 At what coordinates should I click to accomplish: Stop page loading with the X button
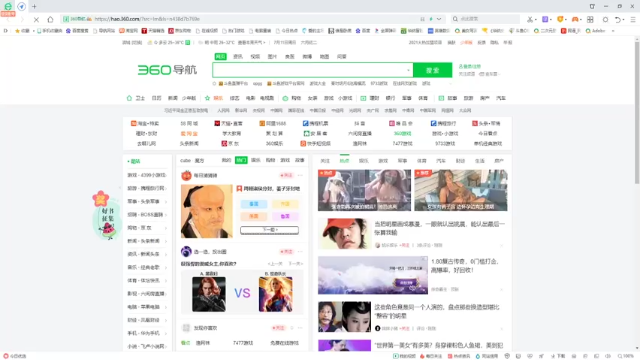click(36, 19)
